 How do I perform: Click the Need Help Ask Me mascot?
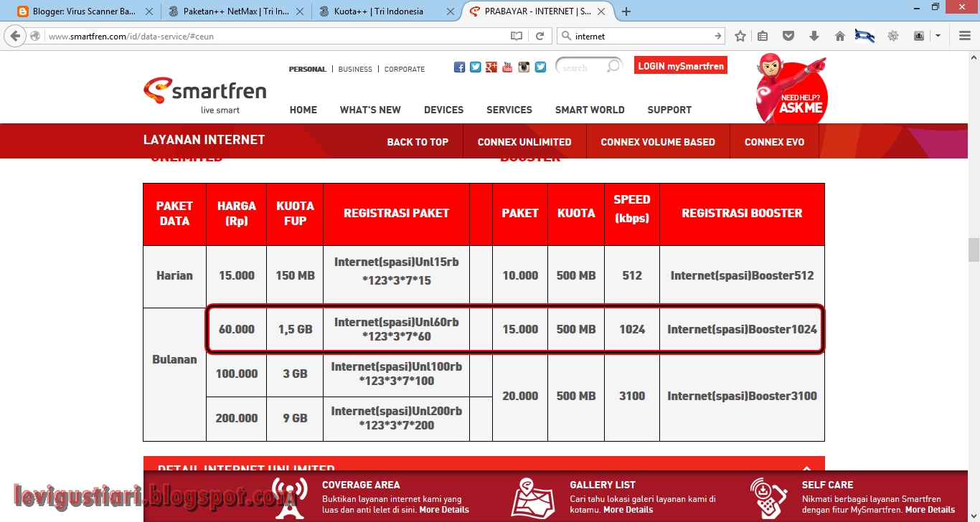[791, 87]
